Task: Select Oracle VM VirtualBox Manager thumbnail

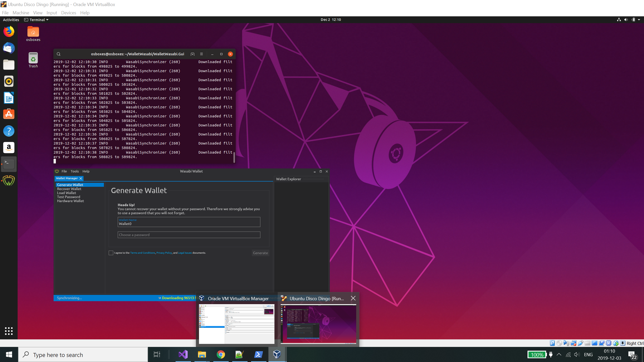Action: [x=236, y=324]
